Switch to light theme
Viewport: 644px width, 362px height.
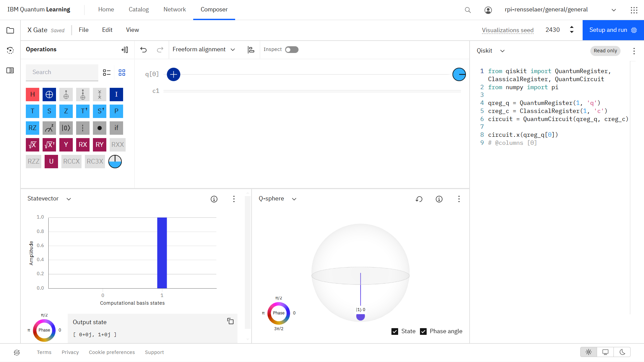(589, 352)
